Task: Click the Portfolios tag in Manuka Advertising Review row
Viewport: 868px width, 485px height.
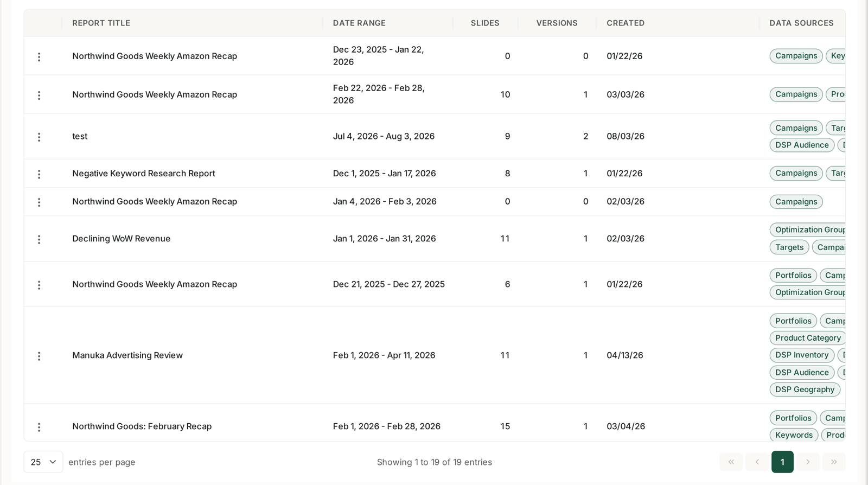Action: tap(793, 321)
